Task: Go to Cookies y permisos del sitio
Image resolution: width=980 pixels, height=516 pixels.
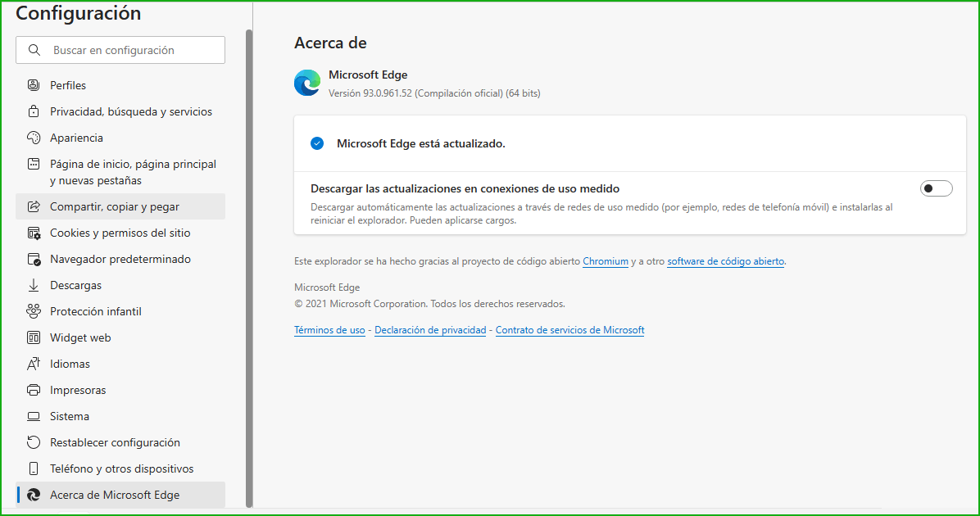Action: (x=120, y=233)
